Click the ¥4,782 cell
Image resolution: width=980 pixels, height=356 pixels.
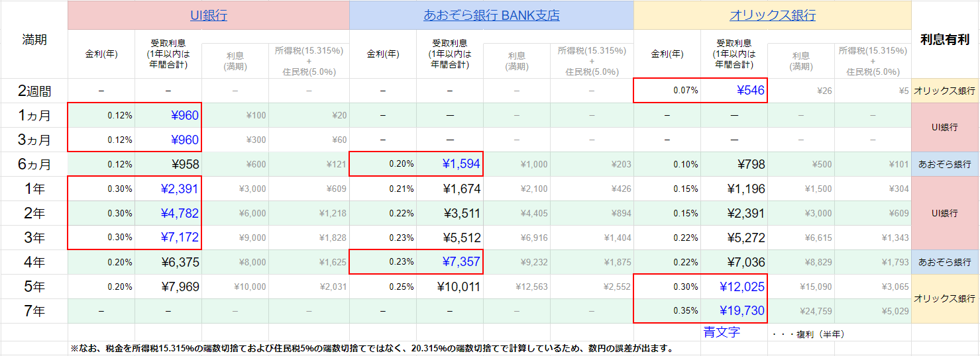[168, 213]
